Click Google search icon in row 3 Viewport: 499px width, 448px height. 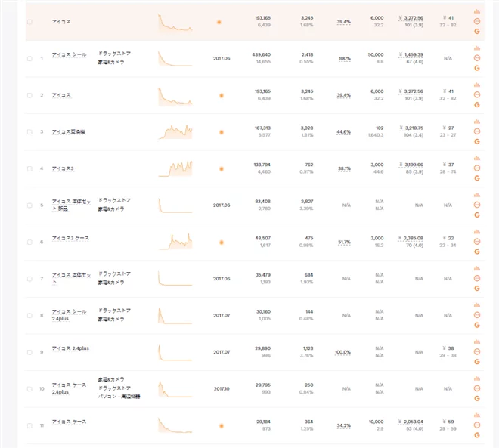click(477, 141)
